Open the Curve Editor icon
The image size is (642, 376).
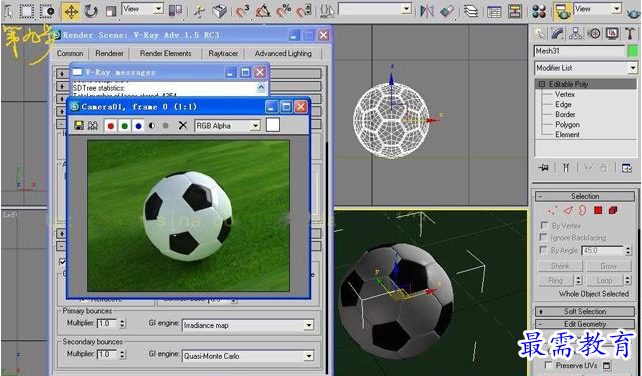click(494, 11)
